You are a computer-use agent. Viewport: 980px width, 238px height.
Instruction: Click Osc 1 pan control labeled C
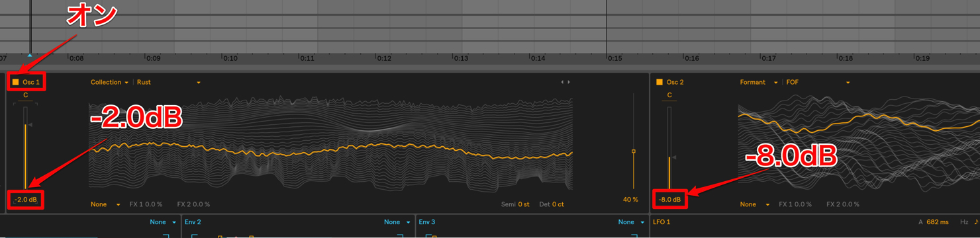[26, 95]
